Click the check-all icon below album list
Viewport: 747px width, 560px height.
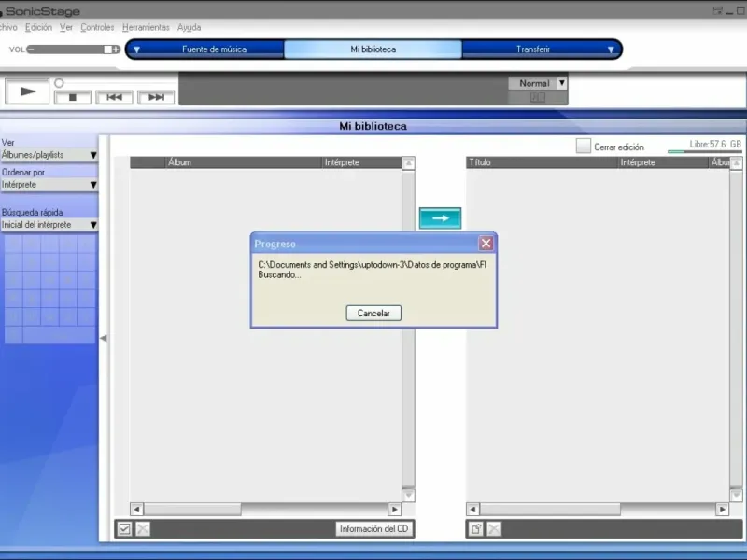point(125,529)
